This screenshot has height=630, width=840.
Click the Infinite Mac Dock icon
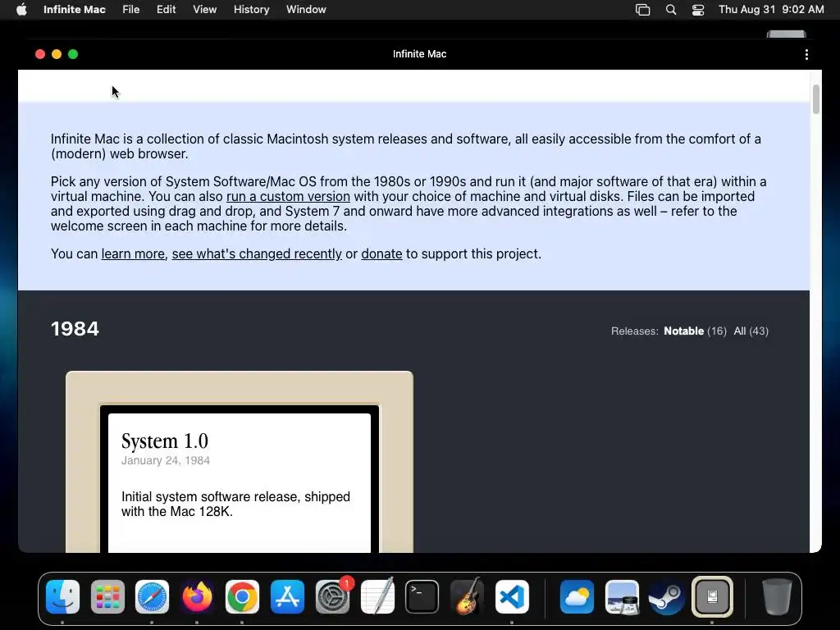pos(712,596)
